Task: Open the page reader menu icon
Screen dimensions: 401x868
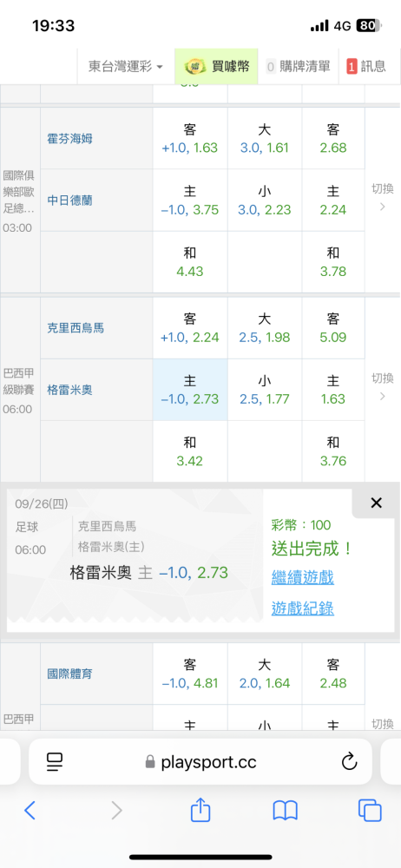Action: point(55,762)
